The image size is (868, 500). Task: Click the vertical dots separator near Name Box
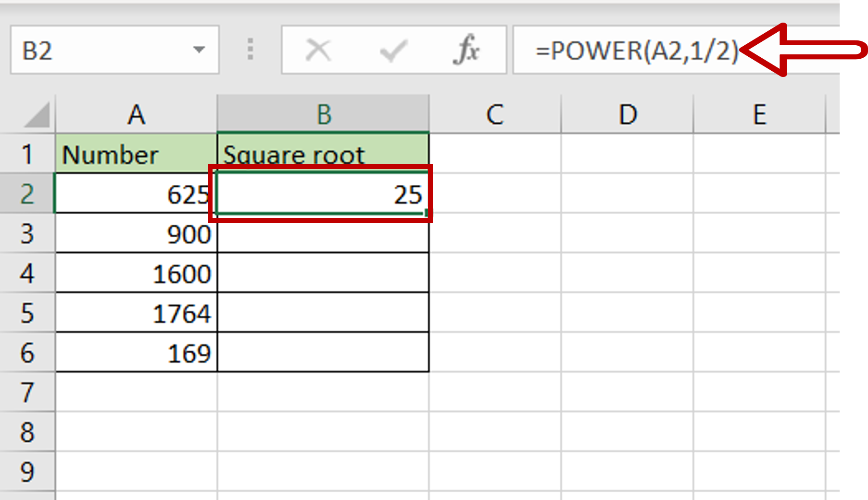click(251, 50)
